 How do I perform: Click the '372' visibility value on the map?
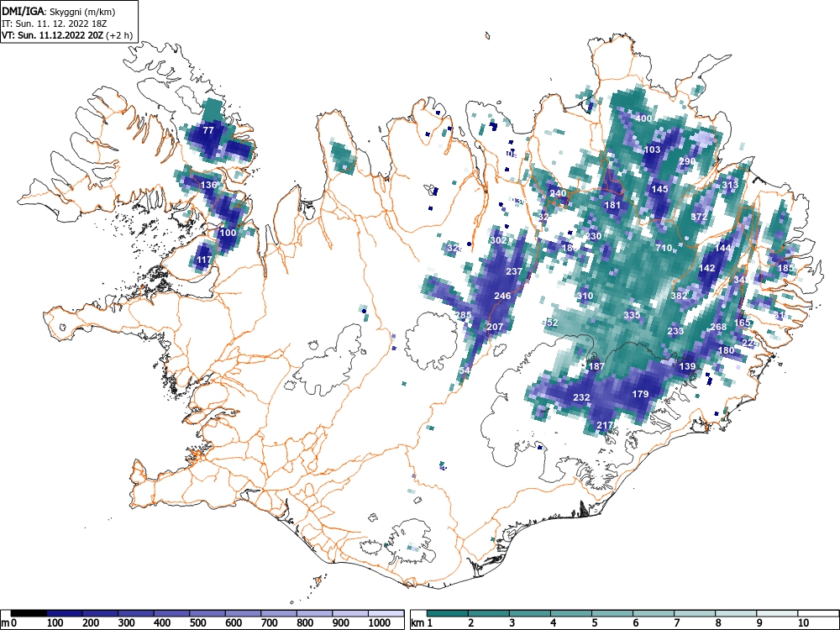699,217
